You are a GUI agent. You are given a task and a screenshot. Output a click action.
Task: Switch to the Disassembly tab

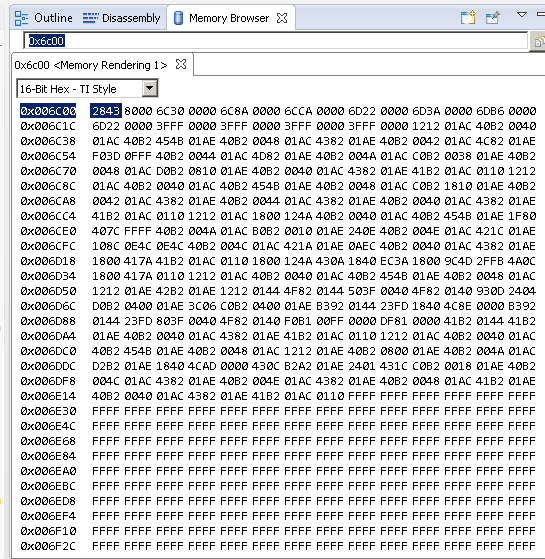122,18
